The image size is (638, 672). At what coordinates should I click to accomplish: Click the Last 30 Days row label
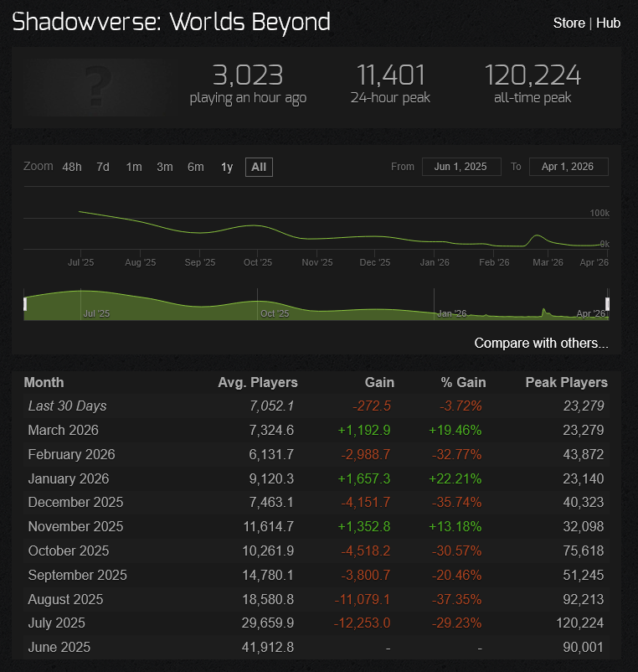[x=67, y=406]
